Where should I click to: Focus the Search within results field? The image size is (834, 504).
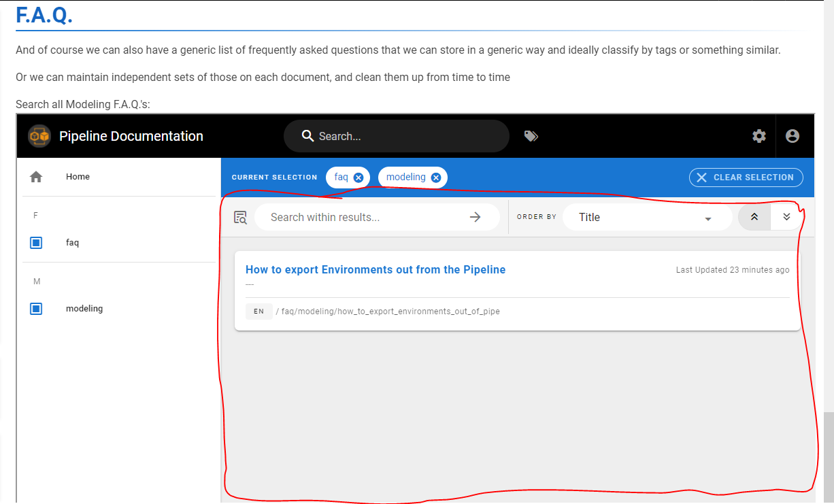click(x=377, y=217)
